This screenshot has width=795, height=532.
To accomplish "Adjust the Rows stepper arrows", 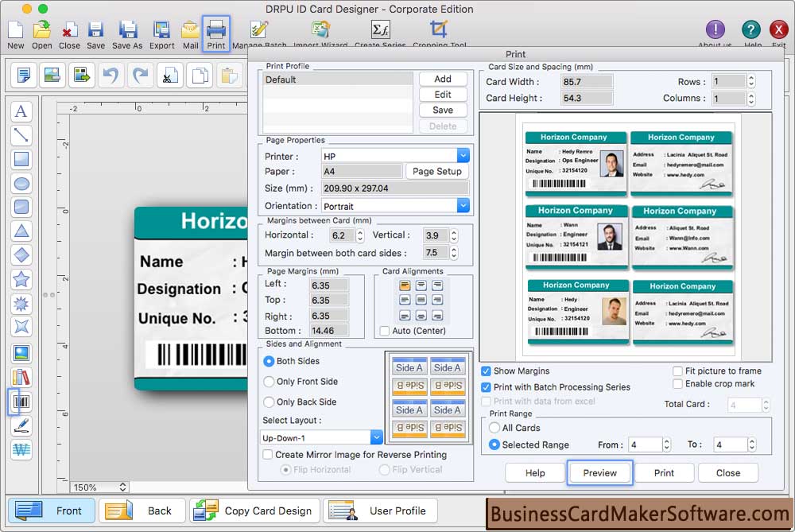I will click(x=751, y=81).
